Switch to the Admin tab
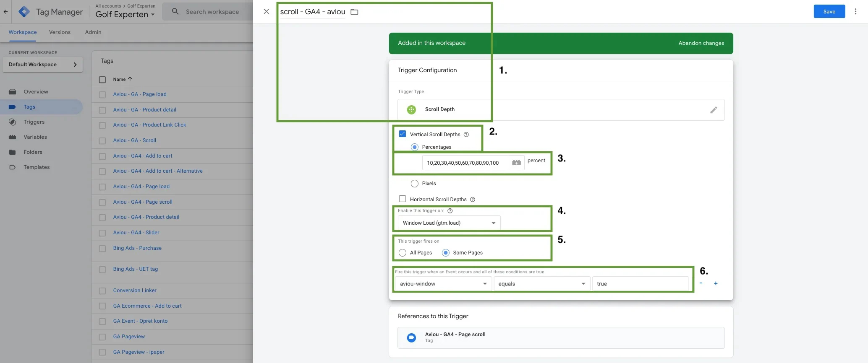Image resolution: width=868 pixels, height=363 pixels. coord(93,32)
